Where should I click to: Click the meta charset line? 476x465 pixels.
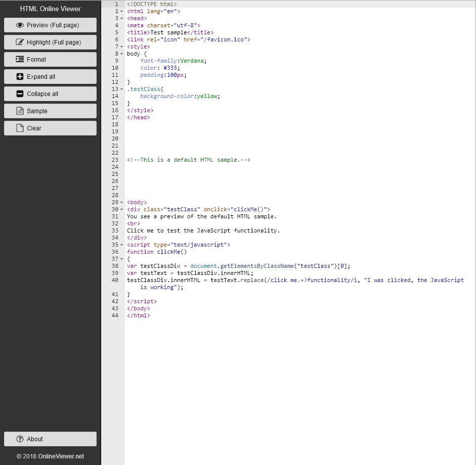163,25
